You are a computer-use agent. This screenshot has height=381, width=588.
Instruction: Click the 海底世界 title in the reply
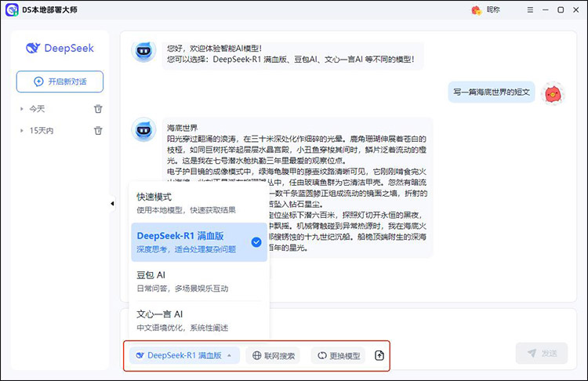pos(182,128)
